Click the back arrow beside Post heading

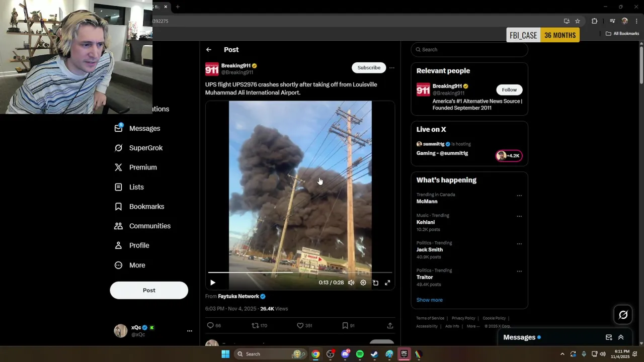pos(208,50)
